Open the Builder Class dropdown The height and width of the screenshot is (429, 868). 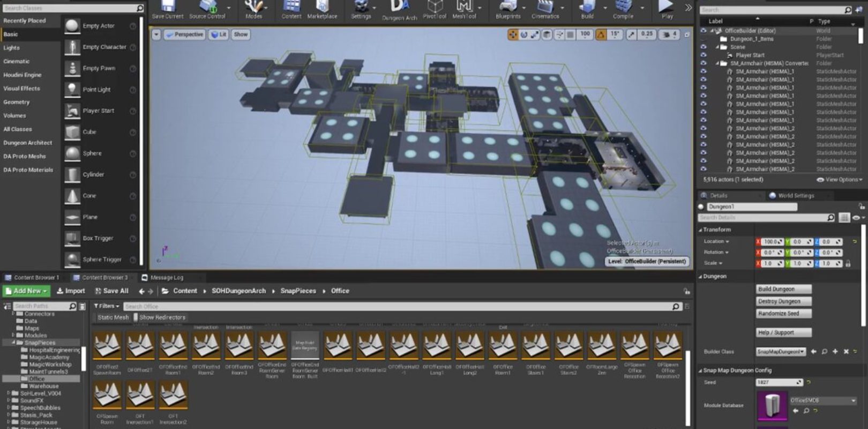pos(781,352)
